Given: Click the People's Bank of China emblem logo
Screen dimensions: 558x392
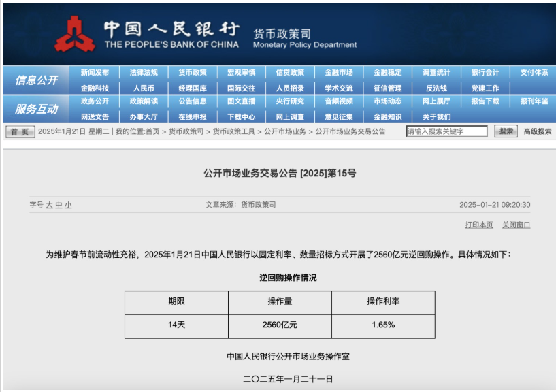Looking at the screenshot, I should pyautogui.click(x=75, y=33).
